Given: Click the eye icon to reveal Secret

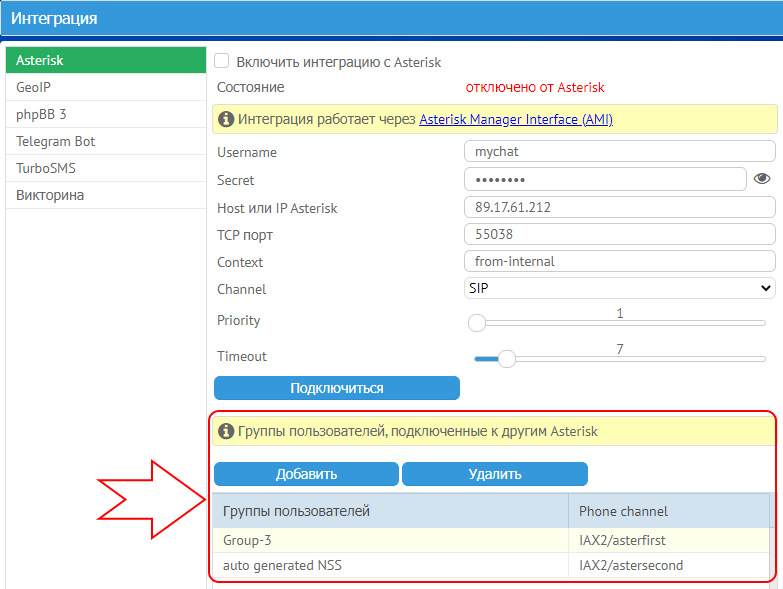Looking at the screenshot, I should click(x=762, y=179).
